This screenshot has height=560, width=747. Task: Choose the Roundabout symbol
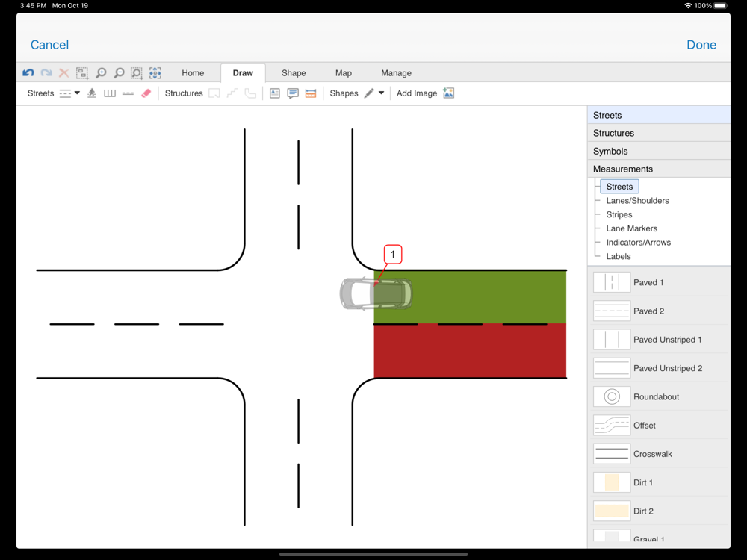tap(612, 396)
